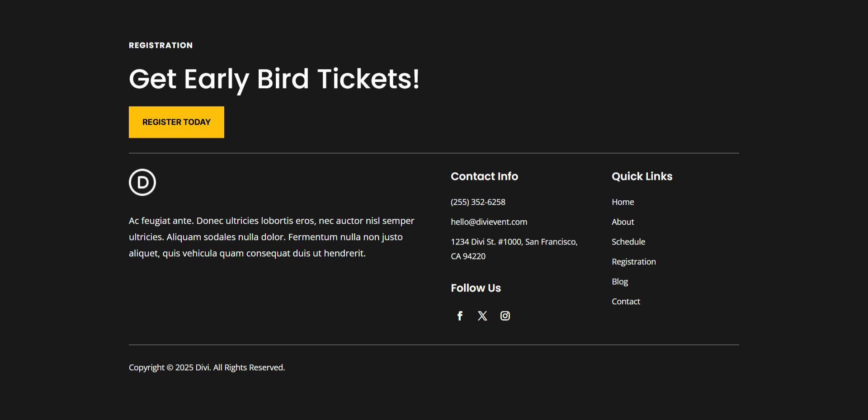Viewport: 868px width, 420px height.
Task: Click the small REGISTRATION label
Action: click(160, 45)
